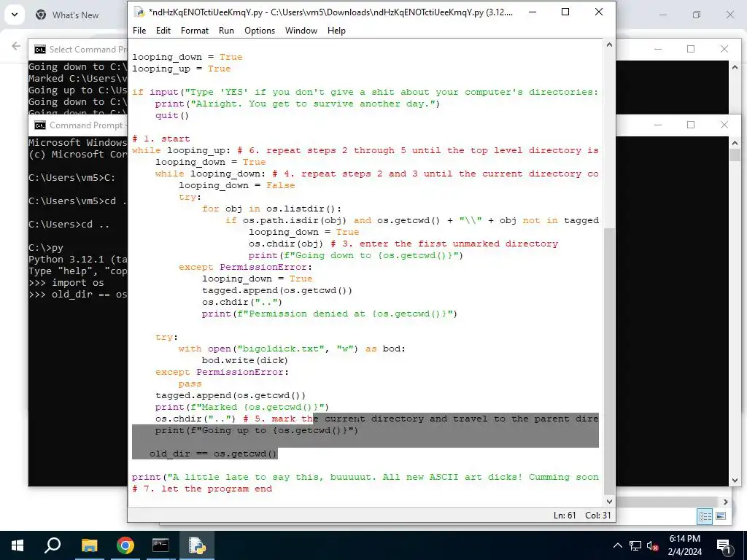Open the Options menu in IDLE
The image size is (747, 560).
pyautogui.click(x=260, y=31)
